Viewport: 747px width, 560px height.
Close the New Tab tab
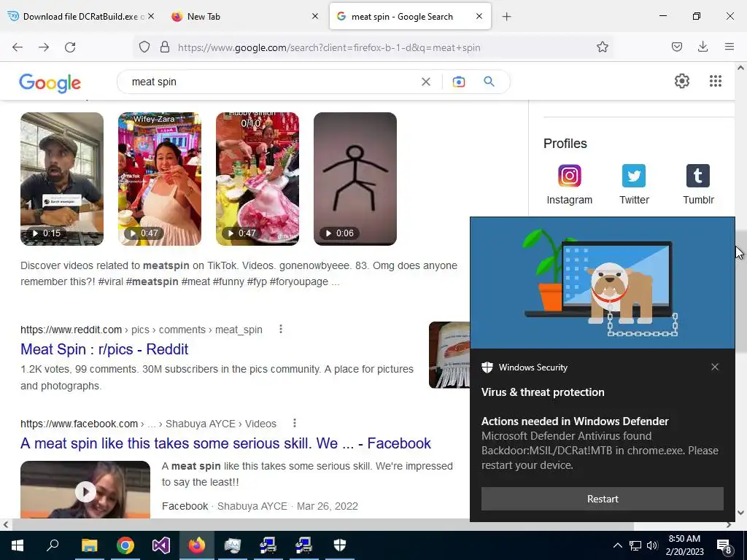pos(315,16)
